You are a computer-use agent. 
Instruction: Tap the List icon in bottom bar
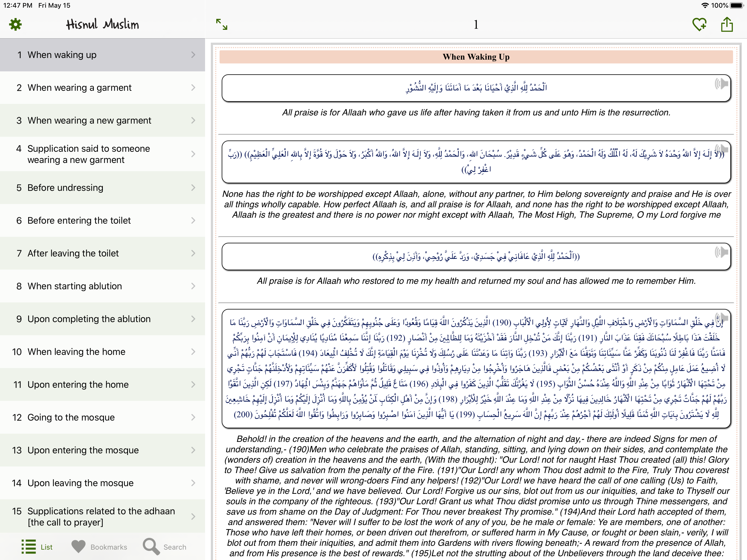pyautogui.click(x=29, y=547)
